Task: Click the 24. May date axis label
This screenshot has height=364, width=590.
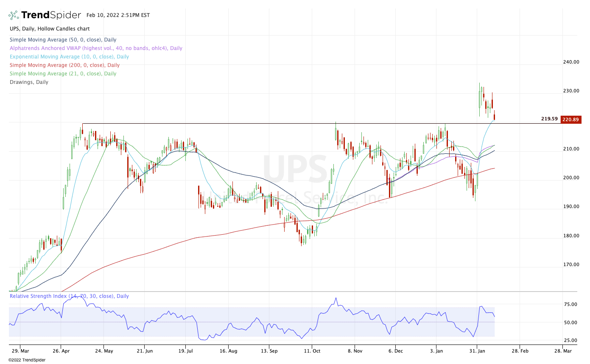Action: click(104, 351)
